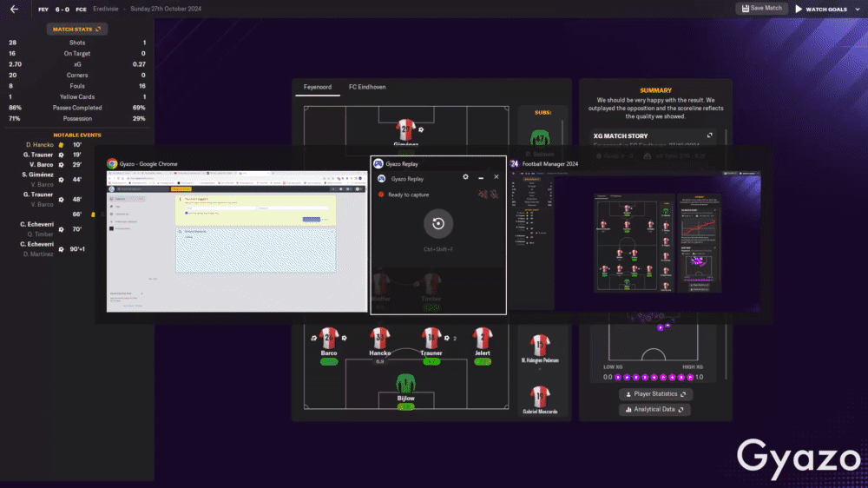Image resolution: width=868 pixels, height=488 pixels.
Task: Switch to the Feyenoord tab
Action: pos(317,87)
